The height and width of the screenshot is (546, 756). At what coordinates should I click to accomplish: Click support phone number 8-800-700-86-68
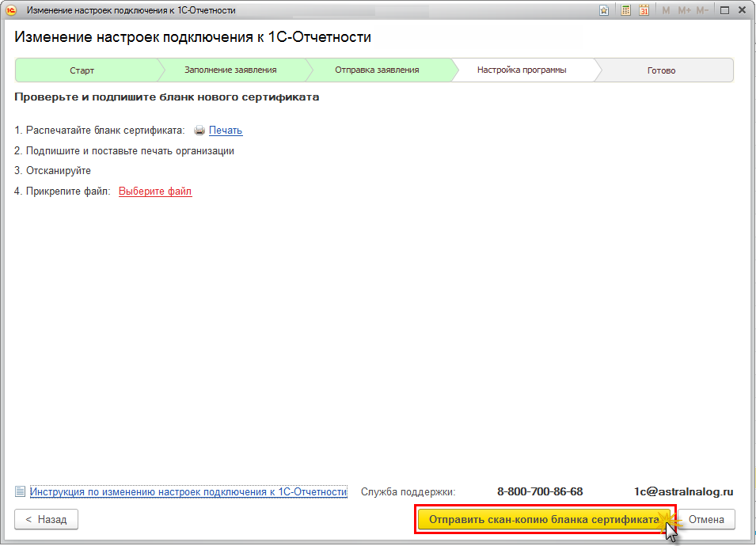(540, 491)
